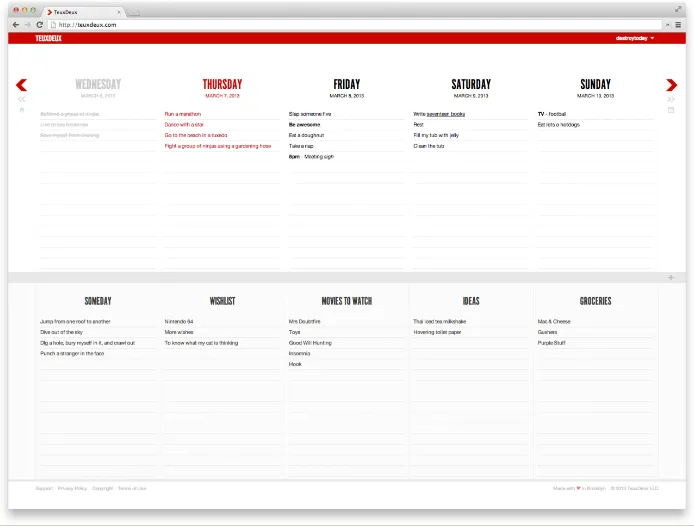
Task: Click the TeuxDeux logo in the red header
Action: (x=49, y=39)
